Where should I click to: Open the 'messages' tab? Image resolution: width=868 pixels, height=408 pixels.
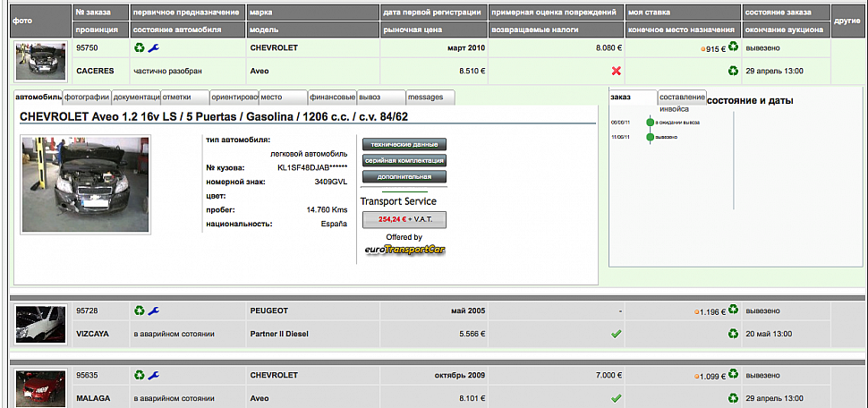pos(430,97)
